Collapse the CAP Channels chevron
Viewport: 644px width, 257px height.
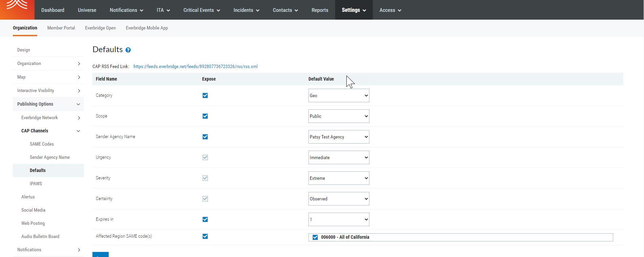(78, 131)
